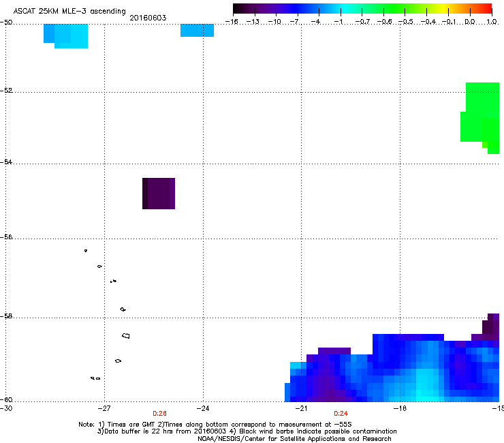Select the -24 longitude axis label
The width and height of the screenshot is (504, 443).
[x=203, y=408]
